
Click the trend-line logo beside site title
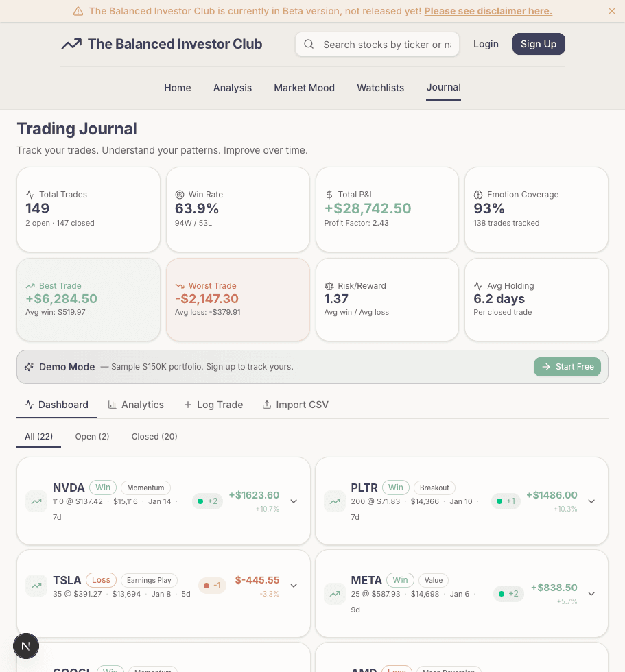pos(72,43)
